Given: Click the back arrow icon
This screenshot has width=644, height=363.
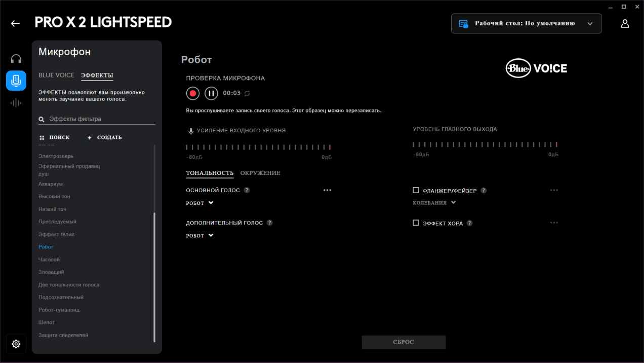Looking at the screenshot, I should pos(15,23).
